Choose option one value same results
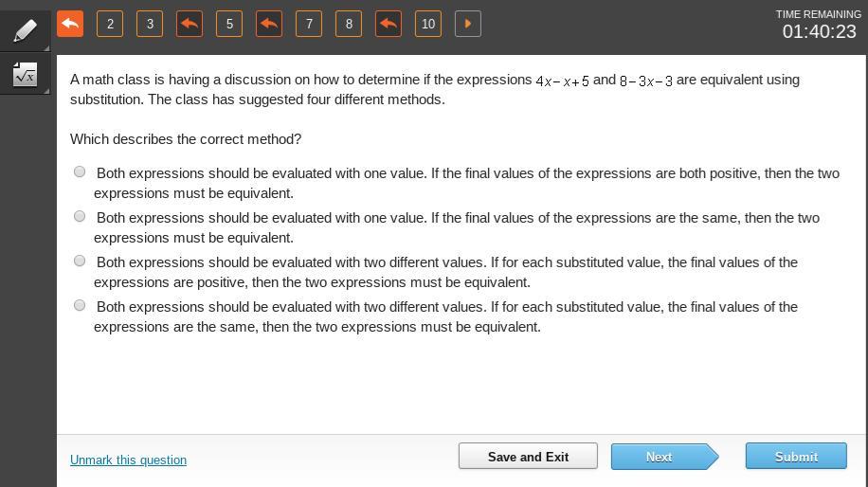 coord(80,216)
